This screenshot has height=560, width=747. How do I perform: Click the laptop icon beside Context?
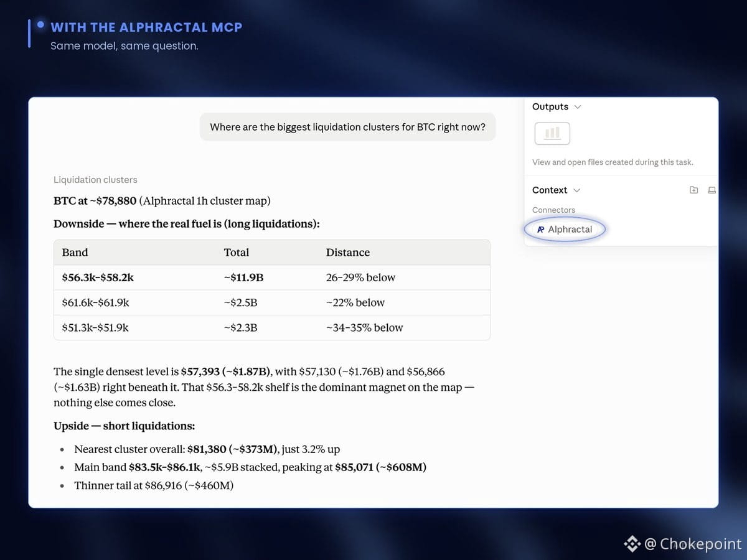712,190
